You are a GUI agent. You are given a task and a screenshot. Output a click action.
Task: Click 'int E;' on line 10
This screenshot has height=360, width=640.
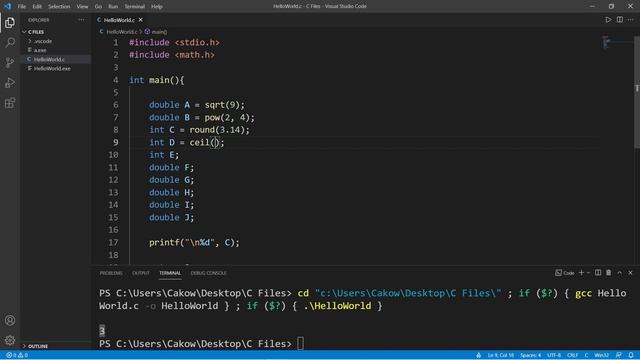(164, 155)
